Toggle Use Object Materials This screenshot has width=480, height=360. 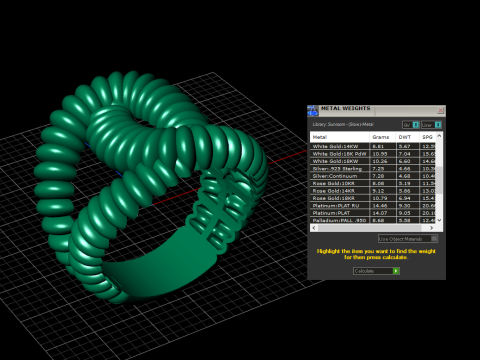(x=408, y=239)
